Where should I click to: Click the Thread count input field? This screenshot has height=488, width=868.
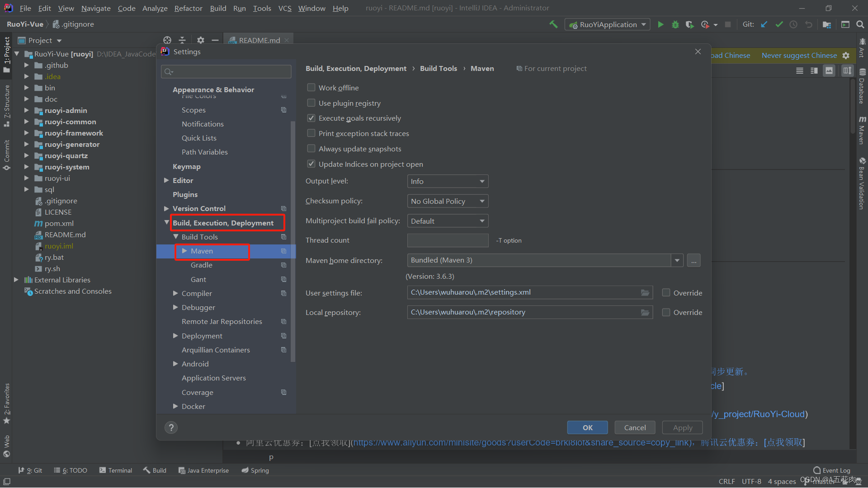point(447,240)
